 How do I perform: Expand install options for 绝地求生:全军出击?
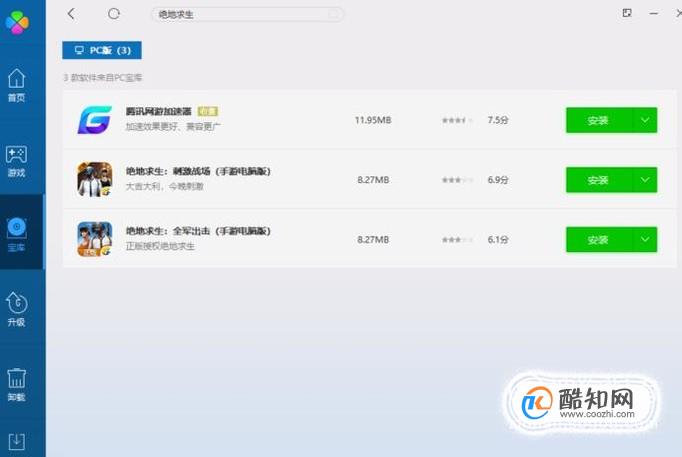coord(645,239)
